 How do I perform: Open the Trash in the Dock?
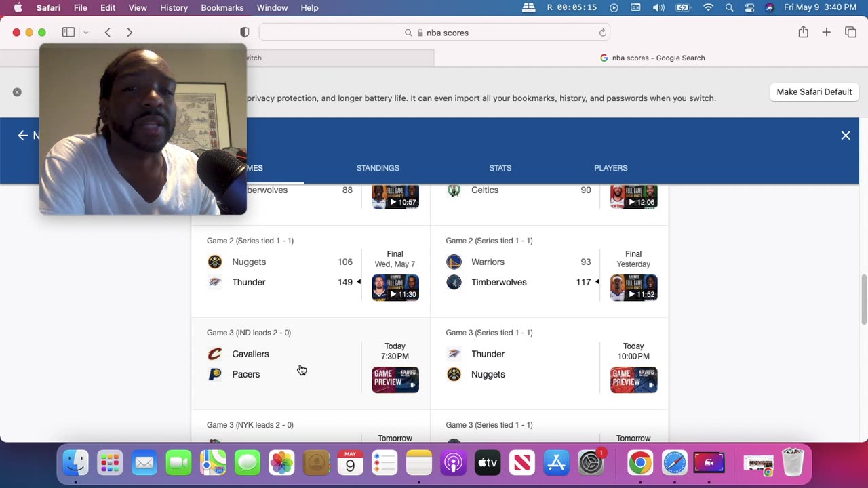tap(793, 463)
